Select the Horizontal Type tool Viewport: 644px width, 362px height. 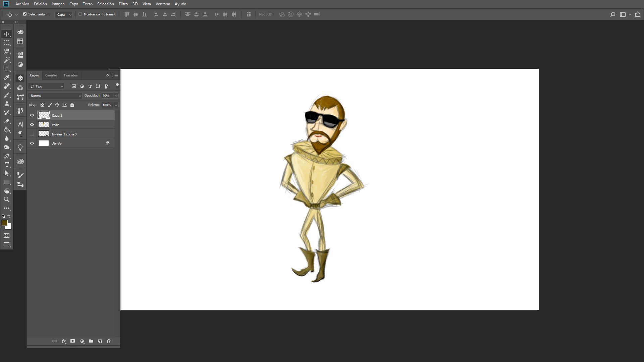pyautogui.click(x=7, y=165)
